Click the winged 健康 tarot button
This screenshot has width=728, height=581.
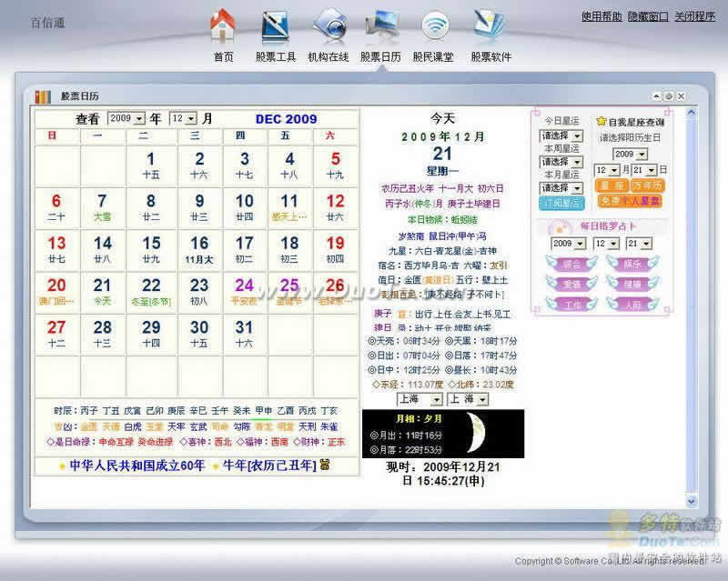pos(632,284)
